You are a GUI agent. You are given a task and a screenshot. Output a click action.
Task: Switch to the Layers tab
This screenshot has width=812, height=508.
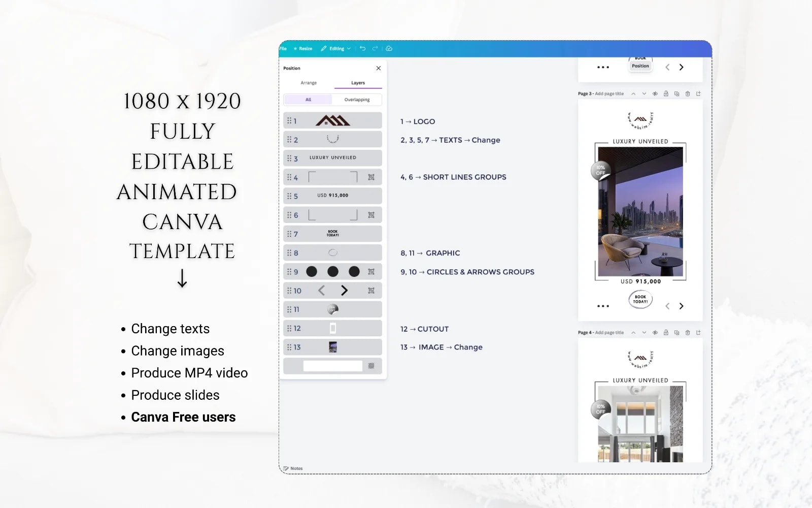(358, 83)
